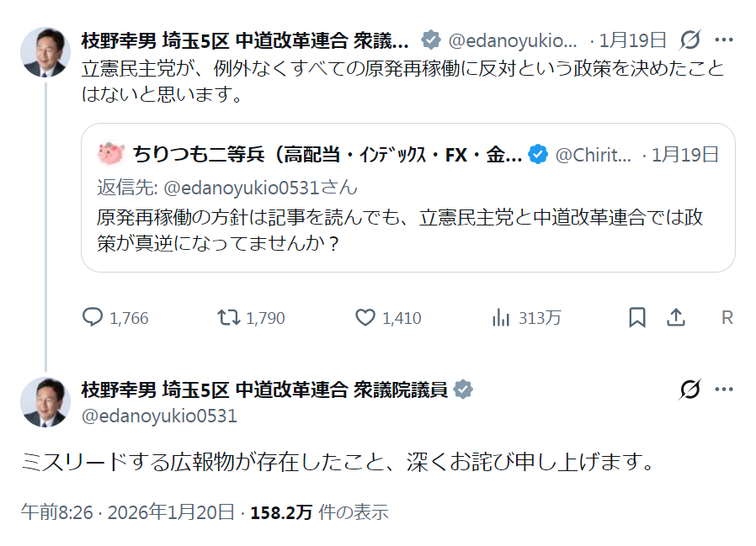Viewport: 756px width, 546px height.
Task: Open the quoted tweet by ちりつも二等兵
Action: pyautogui.click(x=407, y=219)
